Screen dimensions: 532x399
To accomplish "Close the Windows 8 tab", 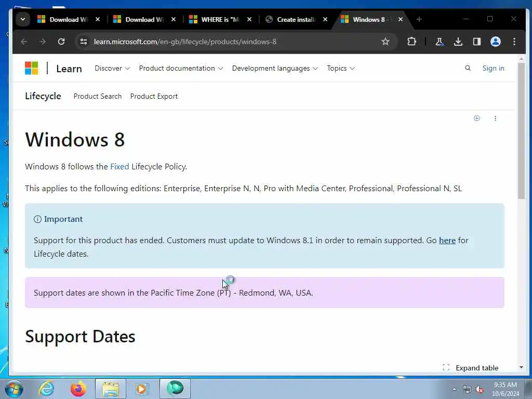I will 401,19.
